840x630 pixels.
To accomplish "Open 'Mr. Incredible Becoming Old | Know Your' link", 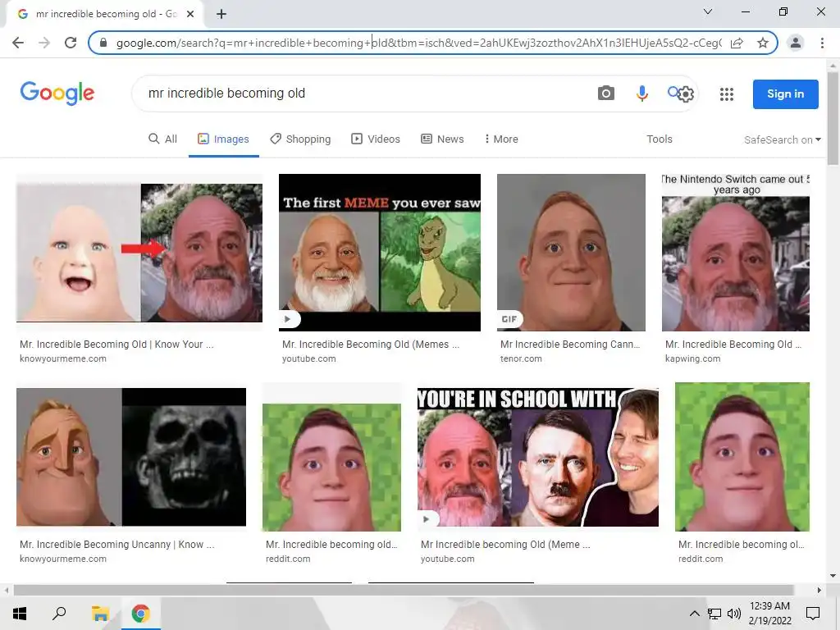I will (x=116, y=344).
